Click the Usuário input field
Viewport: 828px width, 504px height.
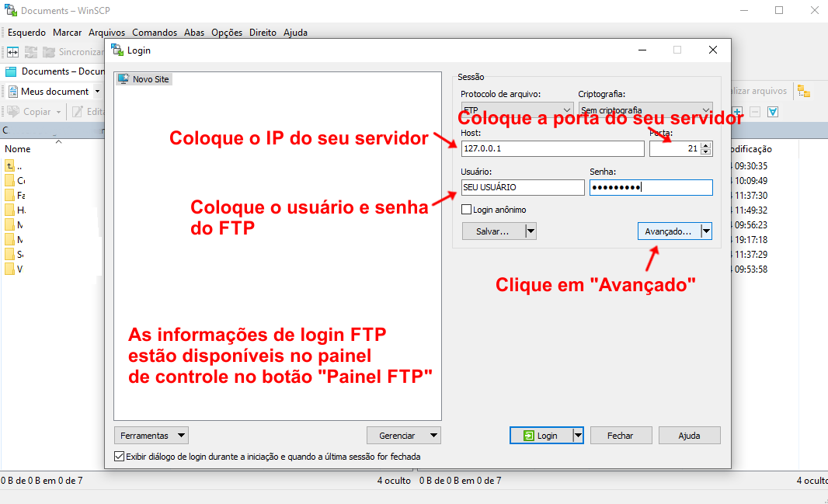click(523, 187)
